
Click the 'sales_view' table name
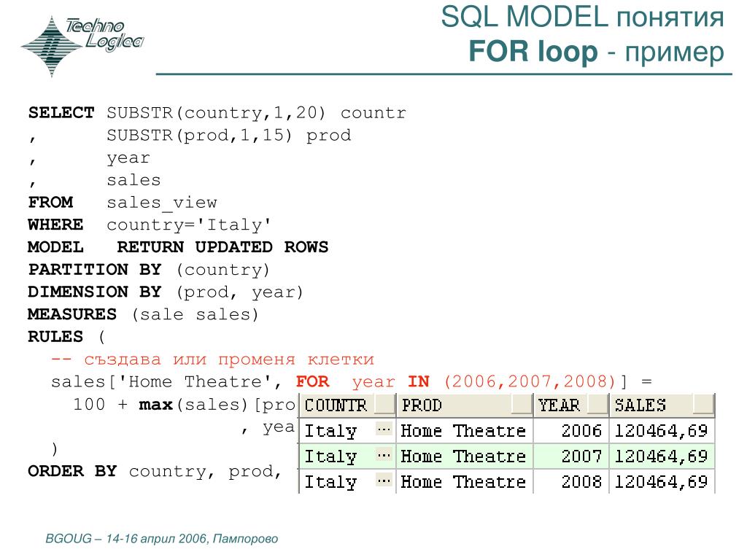click(162, 203)
